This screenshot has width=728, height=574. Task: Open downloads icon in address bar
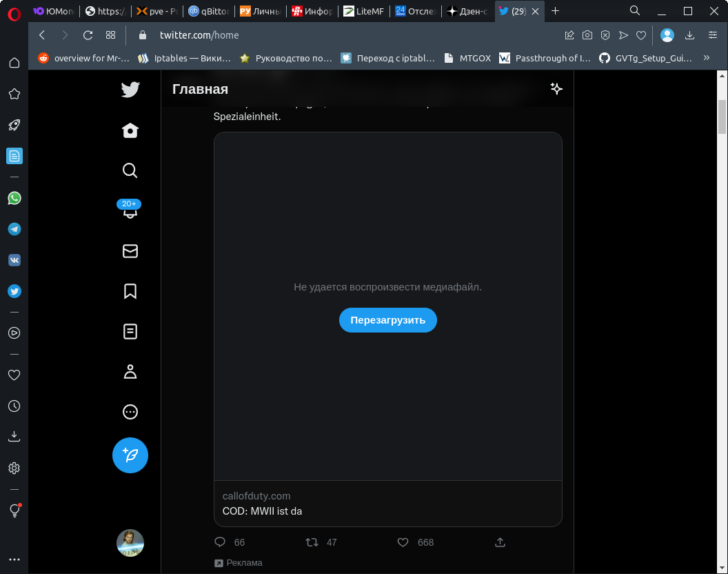coord(690,35)
